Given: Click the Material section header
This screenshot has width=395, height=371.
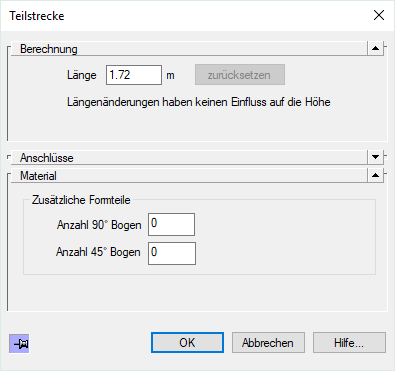Looking at the screenshot, I should (189, 175).
